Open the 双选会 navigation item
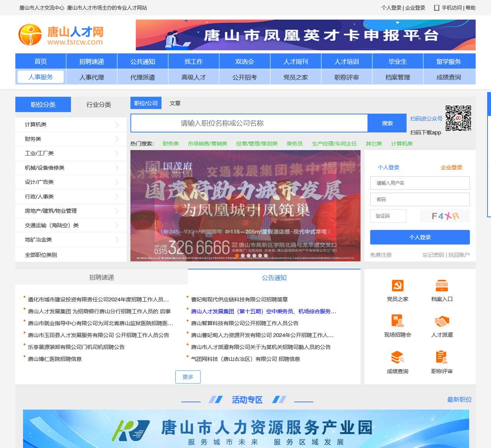491x448 pixels. (x=245, y=61)
